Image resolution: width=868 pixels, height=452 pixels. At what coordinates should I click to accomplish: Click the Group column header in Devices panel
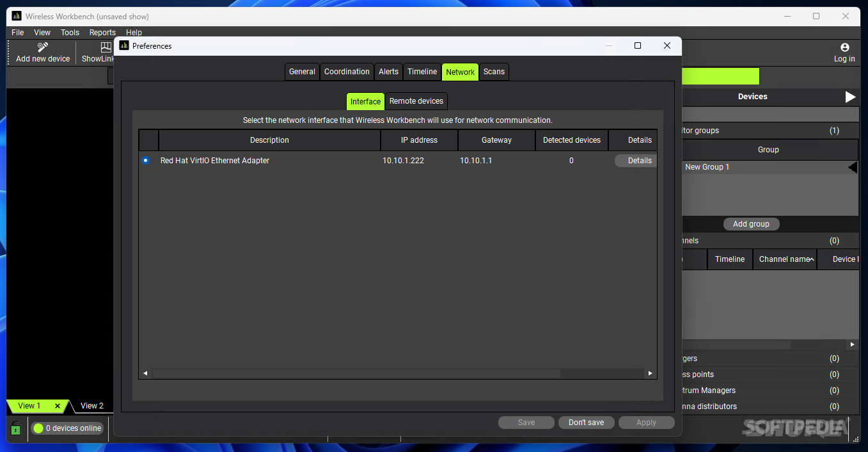[768, 150]
